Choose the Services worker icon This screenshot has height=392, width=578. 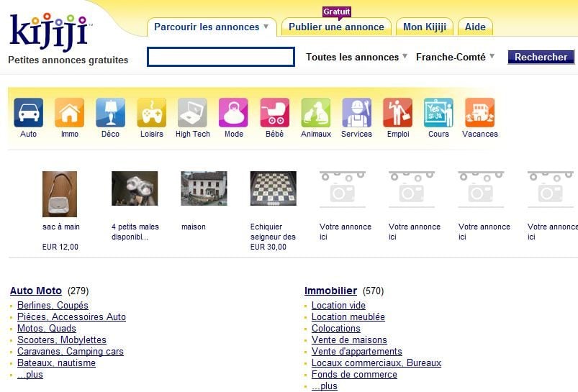click(x=356, y=113)
